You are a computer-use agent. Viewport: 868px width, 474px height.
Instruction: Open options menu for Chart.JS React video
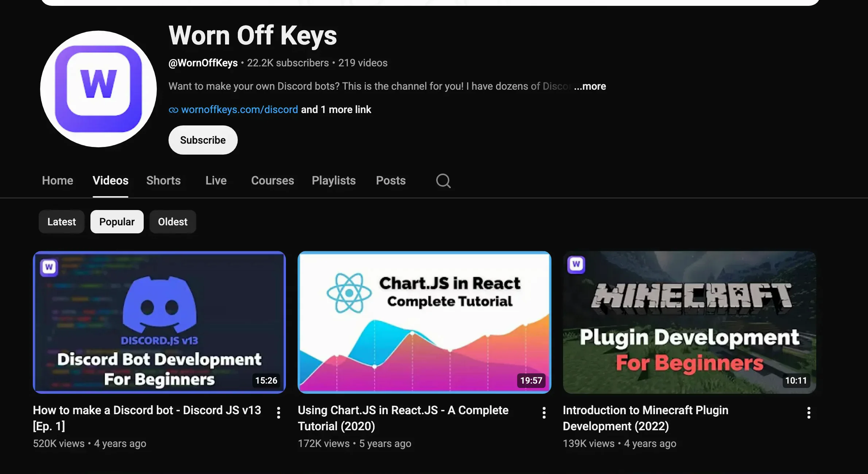pyautogui.click(x=544, y=413)
